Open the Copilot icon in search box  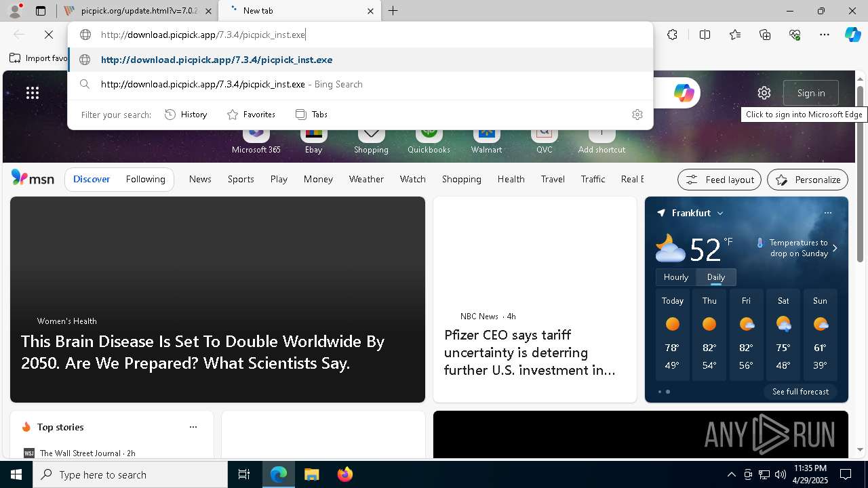pos(684,93)
